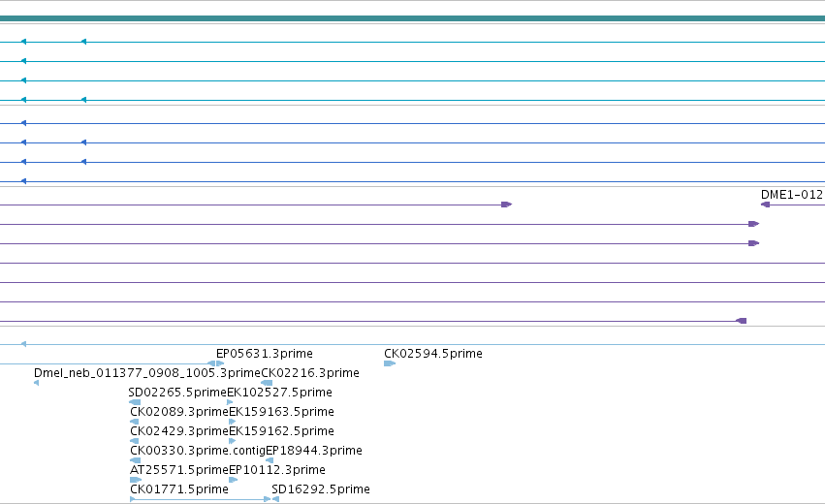
Task: Select the arrow glyph under EK102527.5prime
Action: pos(230,402)
